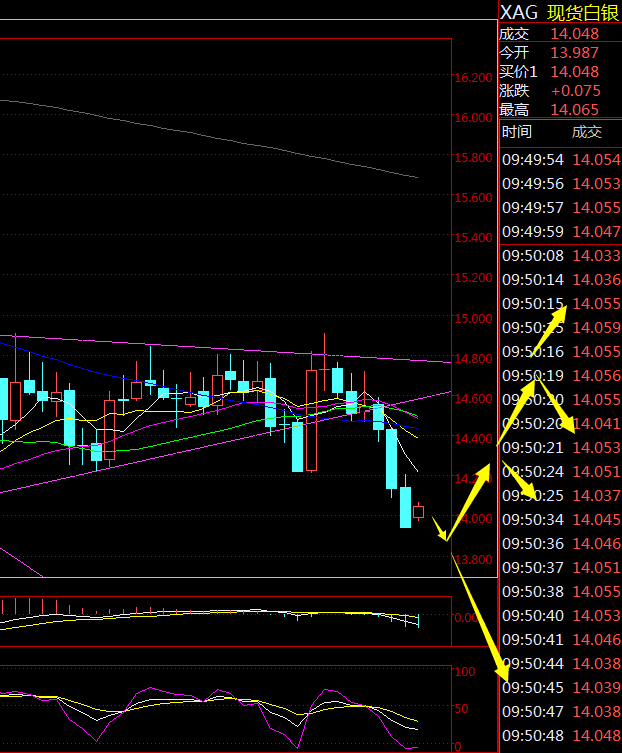Viewport: 622px width, 753px height.
Task: Click the 买价1 label in the quote panel
Action: coord(518,72)
